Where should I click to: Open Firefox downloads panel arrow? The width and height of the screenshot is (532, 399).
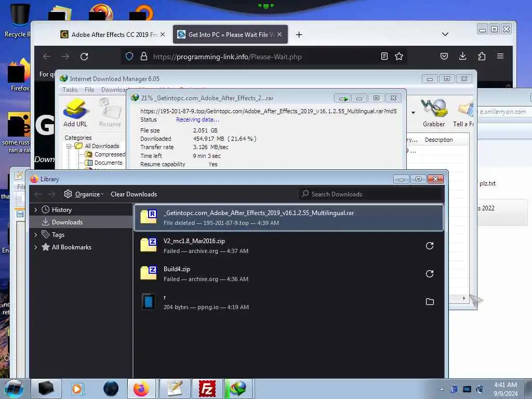[462, 56]
